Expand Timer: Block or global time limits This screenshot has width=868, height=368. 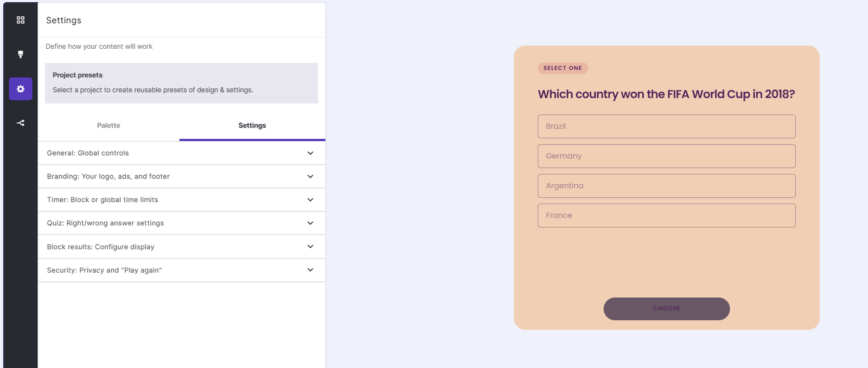(181, 199)
